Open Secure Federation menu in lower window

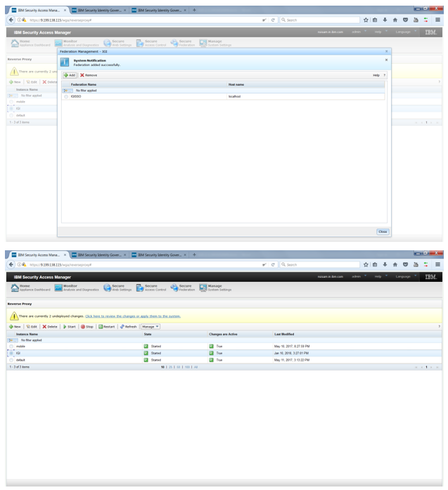click(183, 288)
